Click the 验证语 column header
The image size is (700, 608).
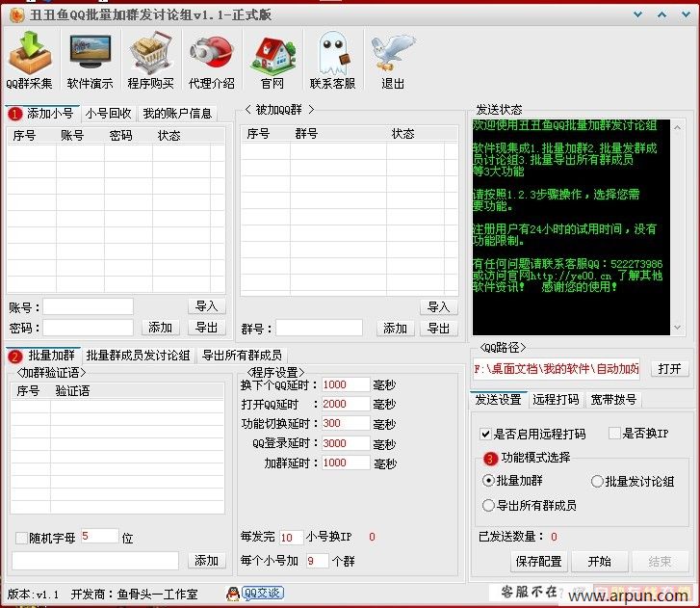tap(72, 391)
